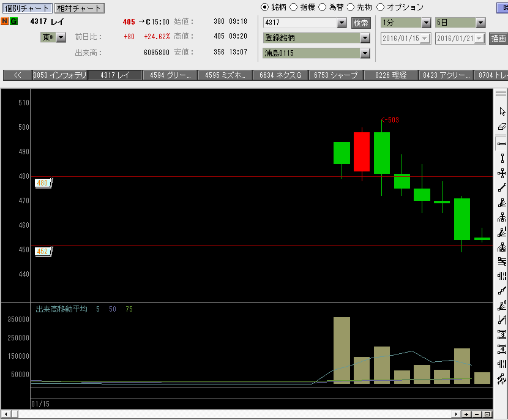Open the end date 2016/01/21 picker
Screen dimensions: 508x420
[x=479, y=39]
